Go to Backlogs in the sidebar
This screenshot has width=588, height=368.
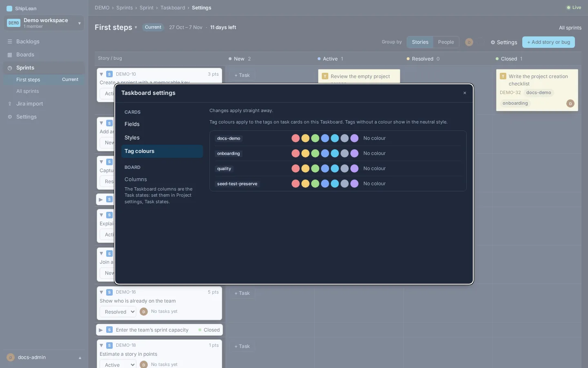click(x=44, y=42)
